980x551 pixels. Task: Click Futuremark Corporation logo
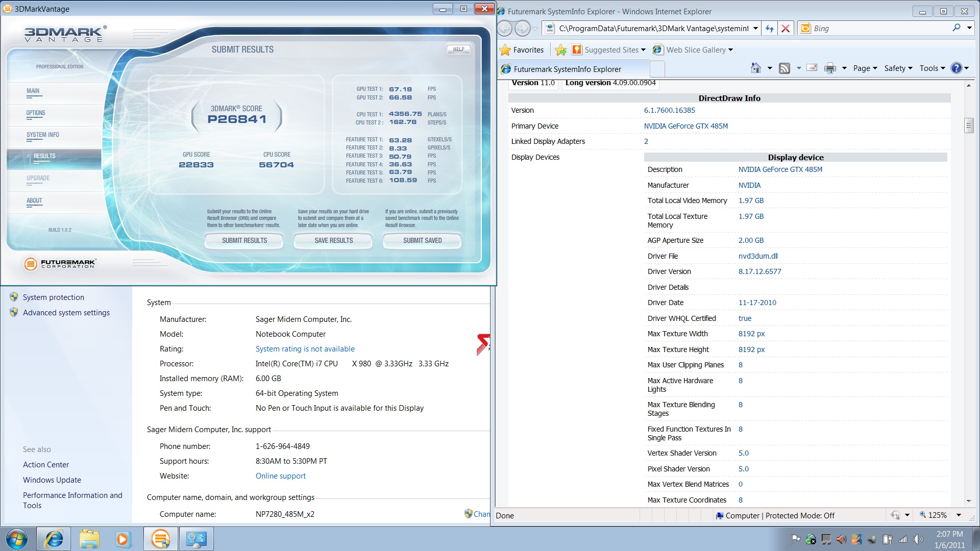click(60, 263)
